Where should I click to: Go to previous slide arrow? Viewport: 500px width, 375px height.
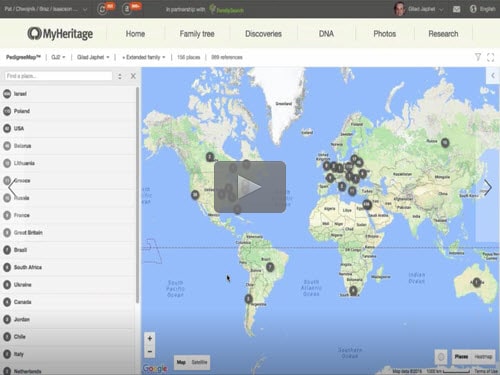[12, 188]
